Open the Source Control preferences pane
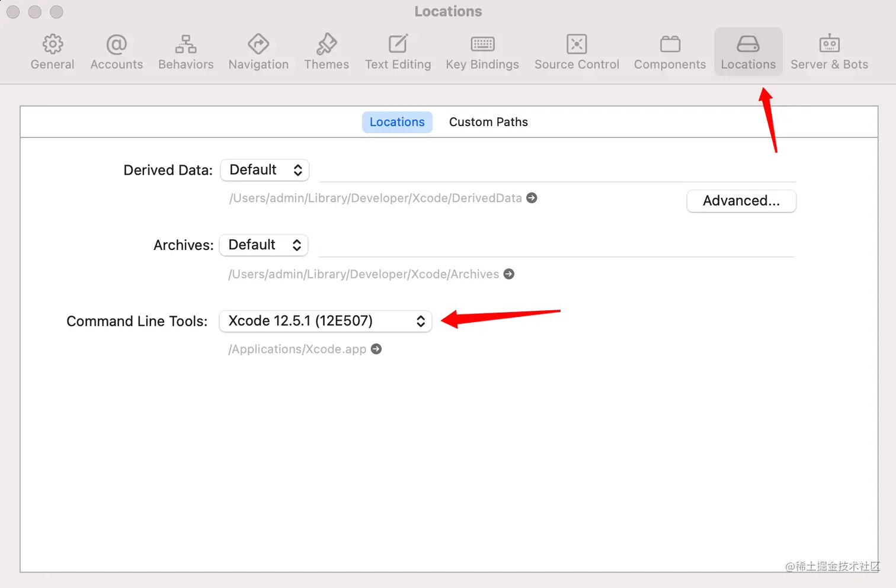Viewport: 896px width, 588px height. tap(577, 52)
